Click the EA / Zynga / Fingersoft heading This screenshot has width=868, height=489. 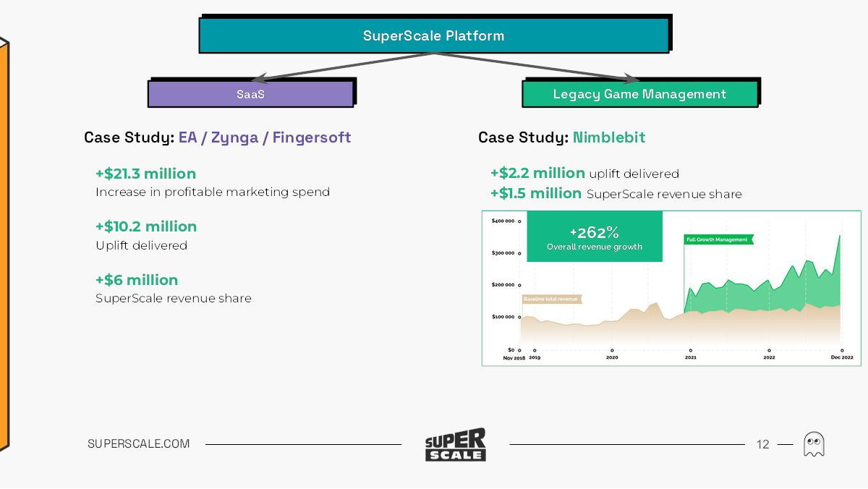[x=265, y=137]
